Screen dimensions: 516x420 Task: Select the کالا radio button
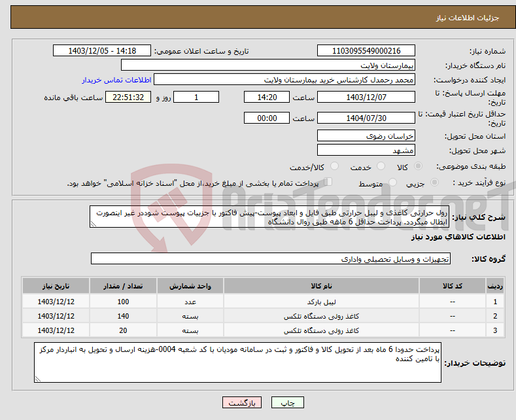(418, 166)
